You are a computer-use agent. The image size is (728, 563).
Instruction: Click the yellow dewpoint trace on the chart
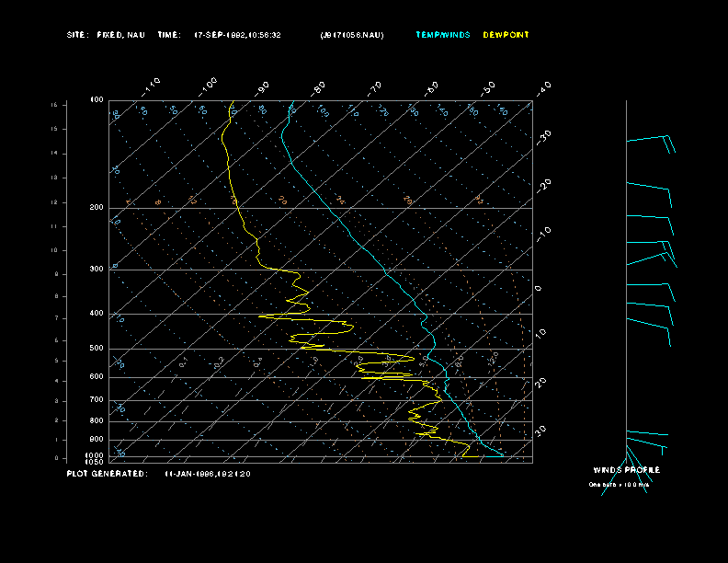[237, 208]
